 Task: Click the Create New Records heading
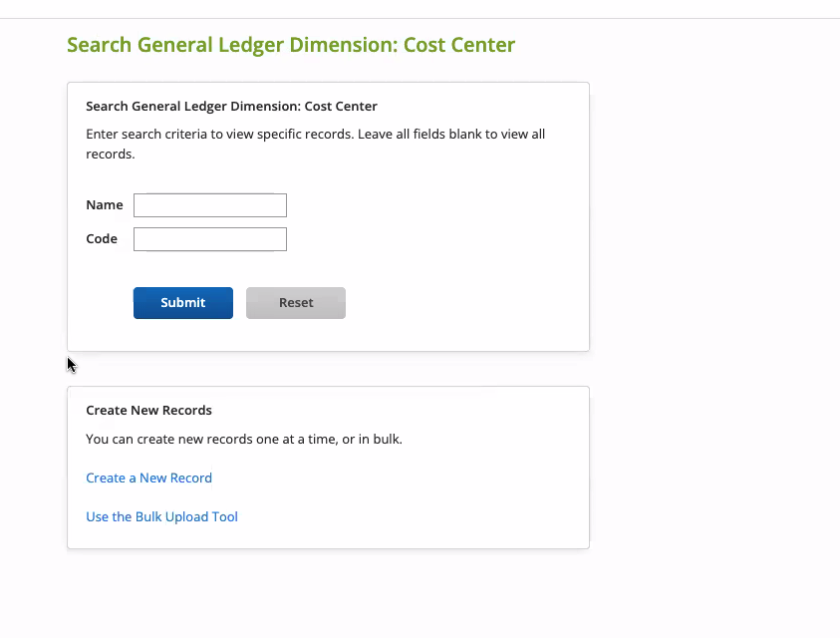pyautogui.click(x=148, y=410)
